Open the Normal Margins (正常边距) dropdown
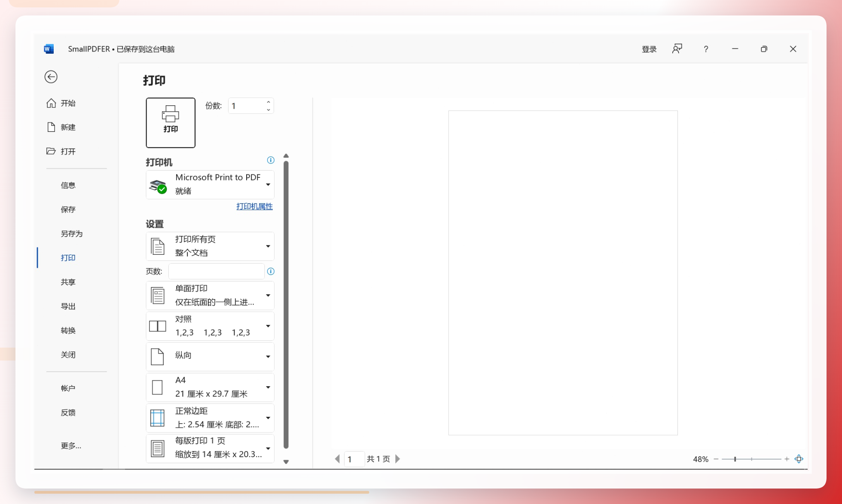The width and height of the screenshot is (842, 504). coord(210,418)
